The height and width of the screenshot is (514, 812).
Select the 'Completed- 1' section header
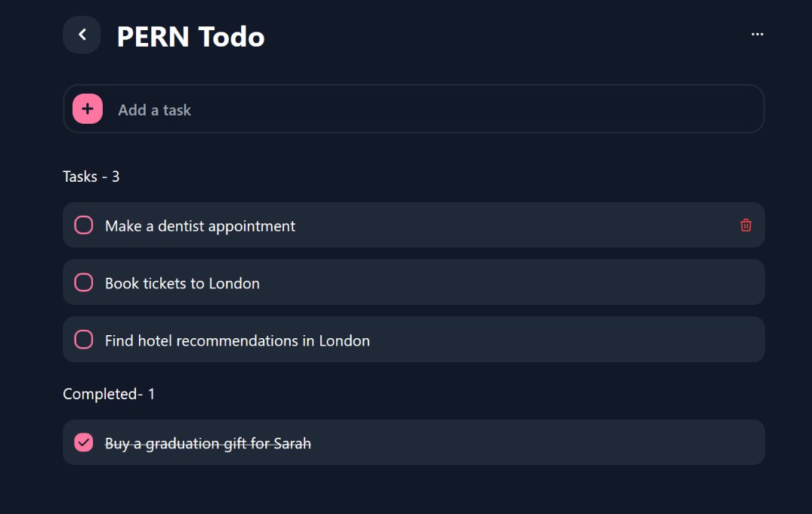tap(108, 393)
